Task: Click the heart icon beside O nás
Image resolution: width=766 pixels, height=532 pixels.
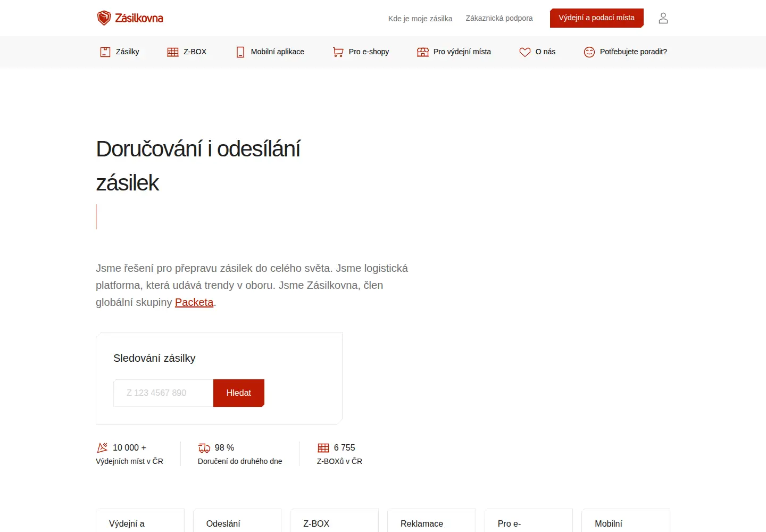Action: [x=525, y=52]
